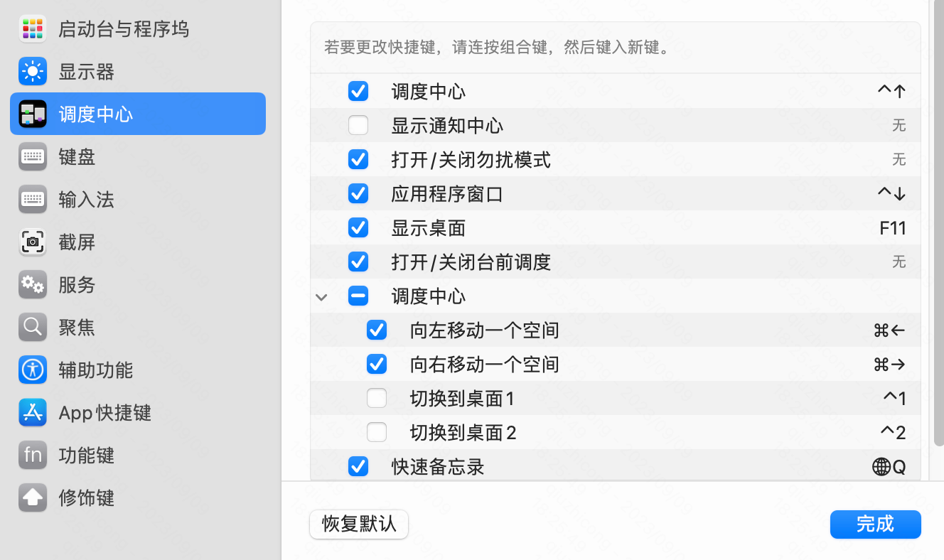Click the Services gears icon (服务)
Image resolution: width=944 pixels, height=560 pixels.
point(33,284)
